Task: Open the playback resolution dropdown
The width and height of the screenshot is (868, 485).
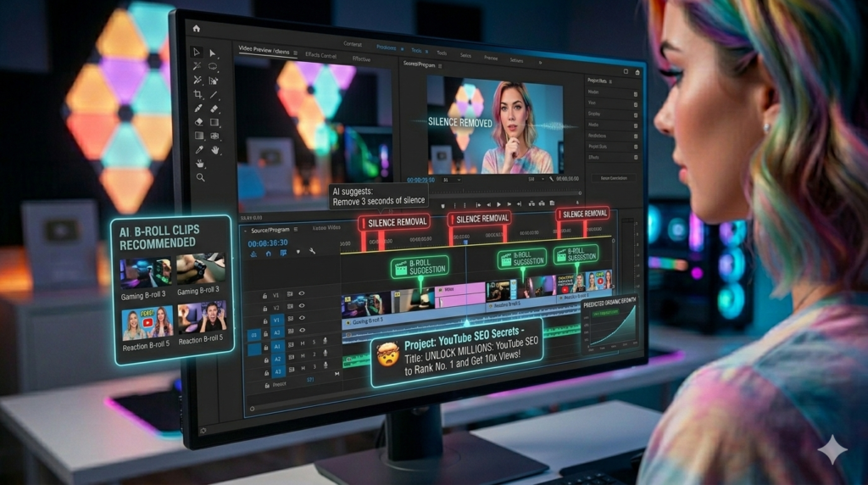Action: pyautogui.click(x=535, y=179)
